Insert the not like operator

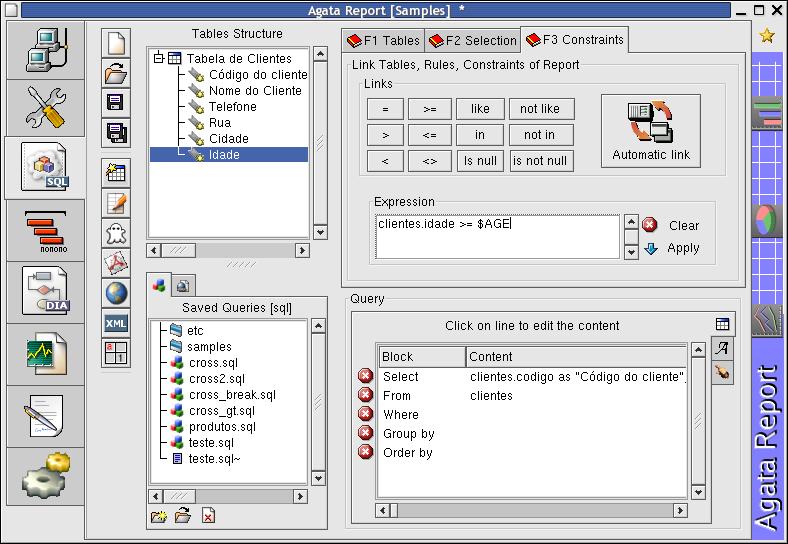click(541, 109)
